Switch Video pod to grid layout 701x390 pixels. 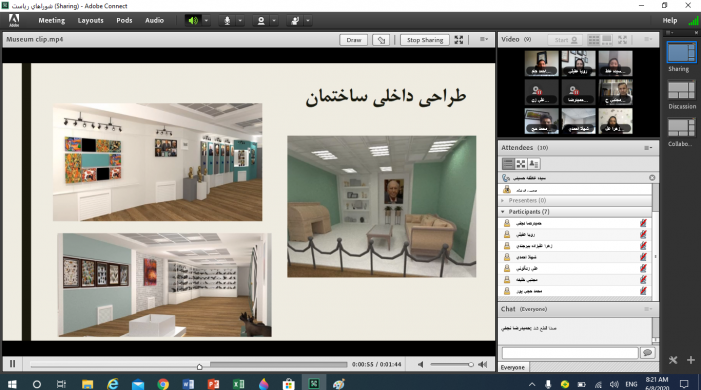[594, 40]
